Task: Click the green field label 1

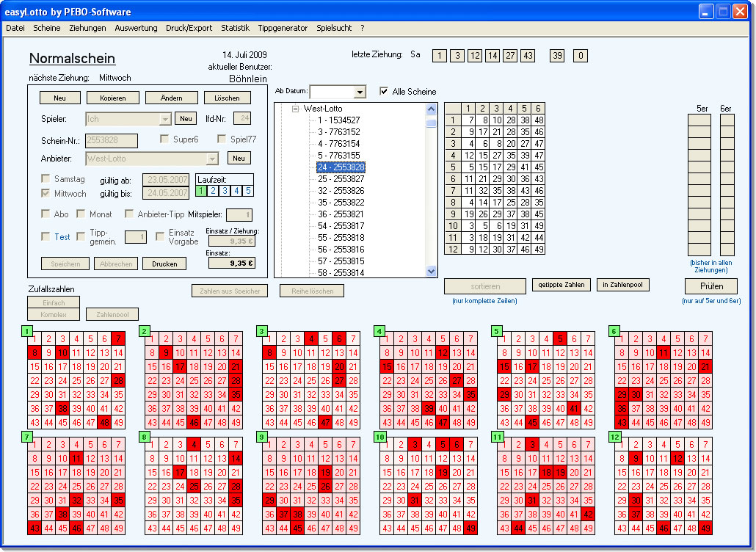Action: tap(27, 331)
